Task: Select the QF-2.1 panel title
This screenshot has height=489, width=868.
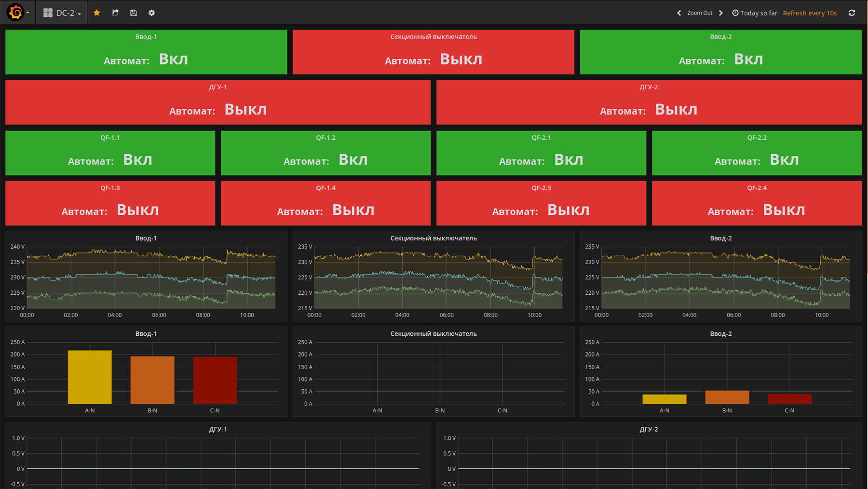Action: pyautogui.click(x=542, y=138)
